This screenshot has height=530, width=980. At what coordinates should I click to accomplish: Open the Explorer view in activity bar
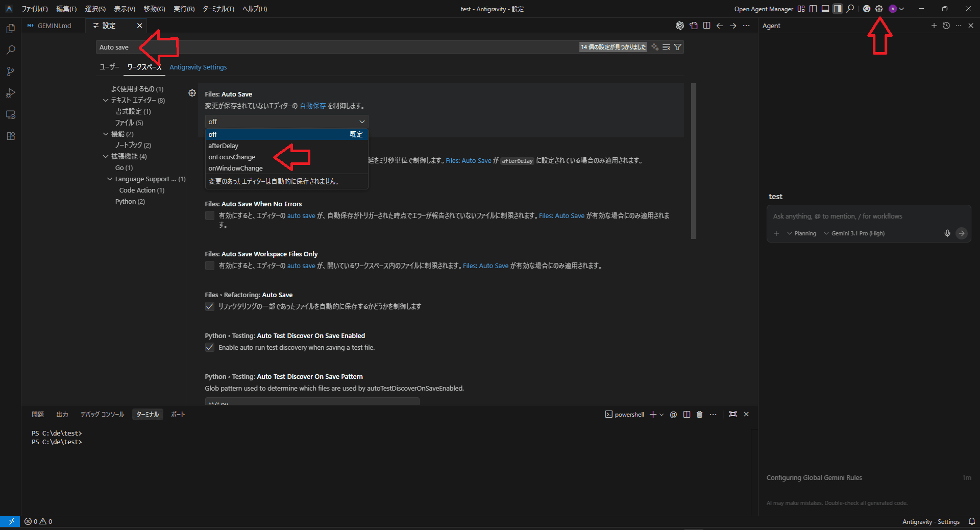click(10, 29)
